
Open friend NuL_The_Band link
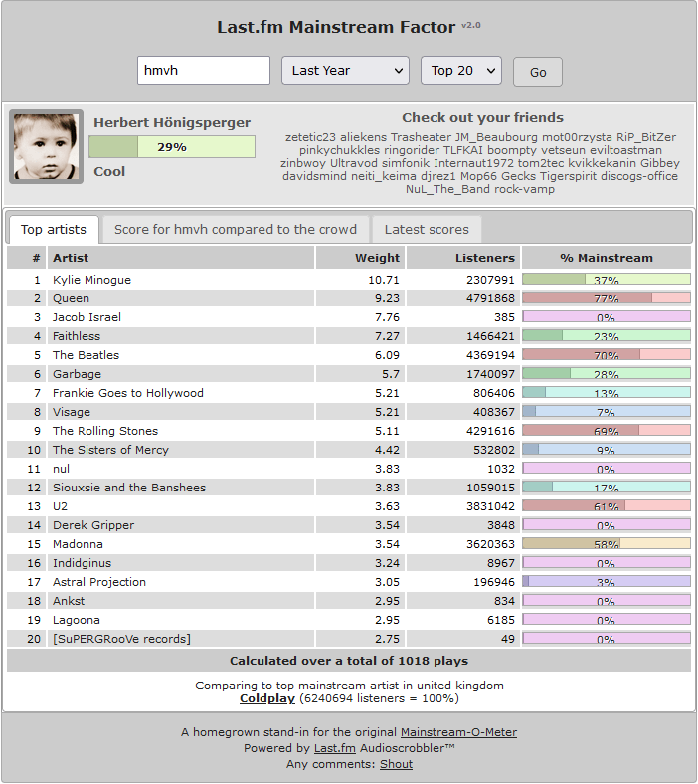pos(447,189)
